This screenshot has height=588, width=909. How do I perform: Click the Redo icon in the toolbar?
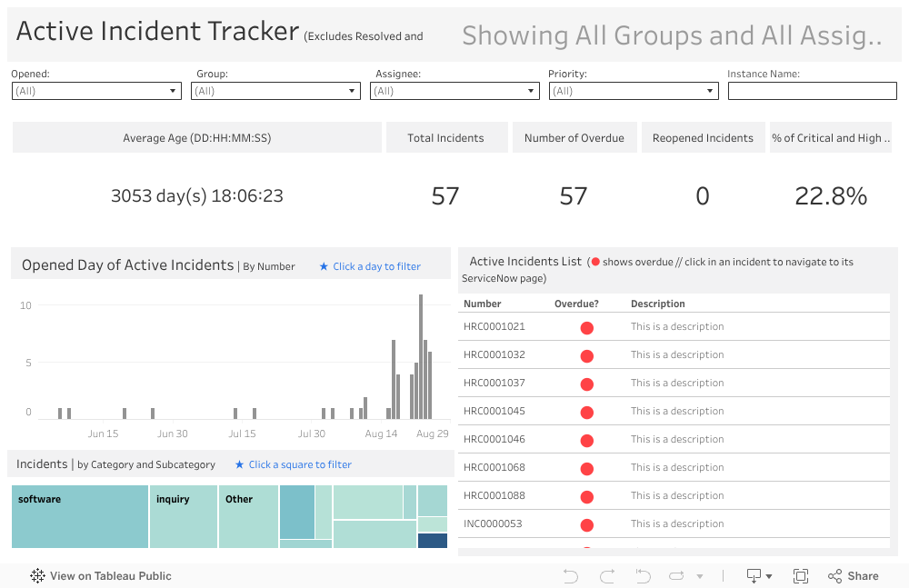tap(607, 576)
